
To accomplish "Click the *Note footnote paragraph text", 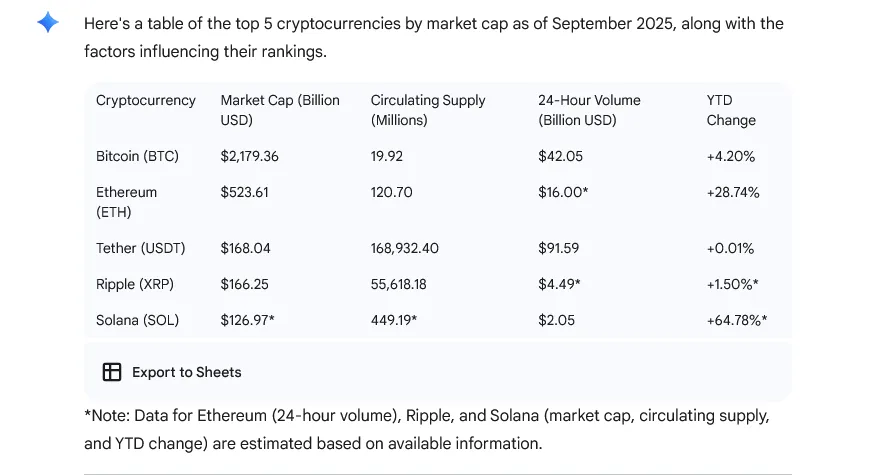I will (x=427, y=429).
